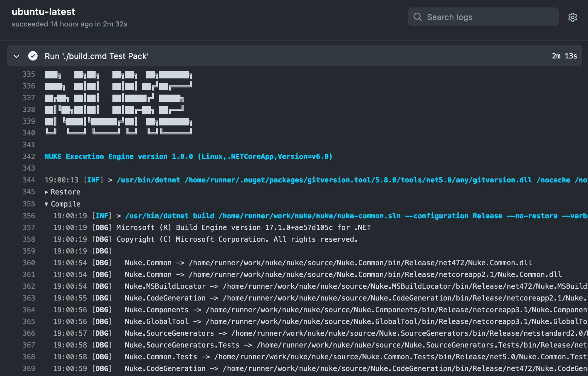Collapse the 'Run ./build.cmd Test Pack' step
The height and width of the screenshot is (376, 588).
click(16, 56)
